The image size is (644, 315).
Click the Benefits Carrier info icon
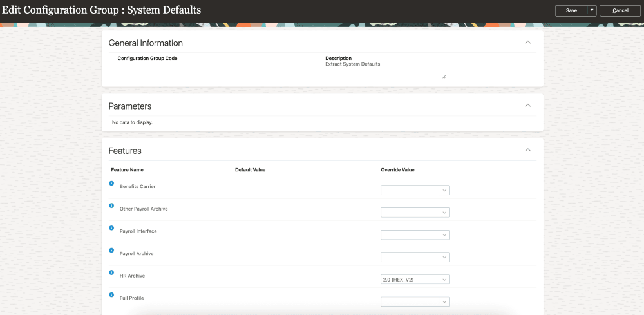pos(111,183)
